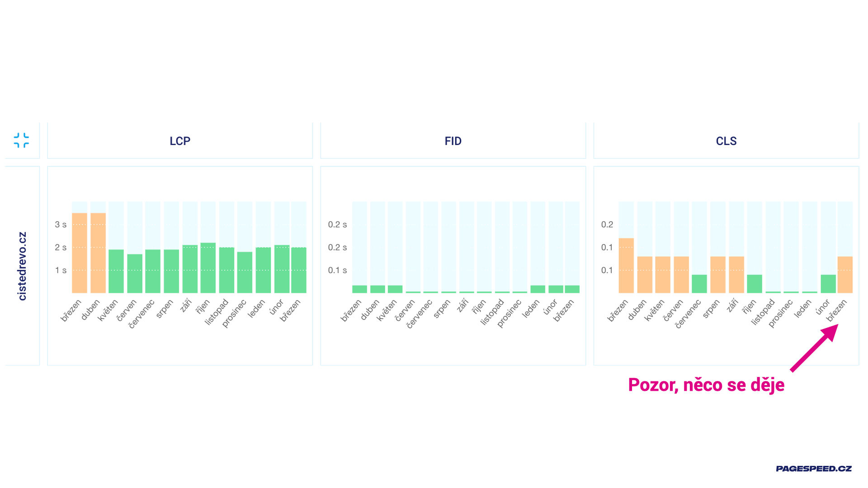Viewport: 868px width, 488px height.
Task: Click the tallest orange bar in CLS chart
Action: (626, 266)
